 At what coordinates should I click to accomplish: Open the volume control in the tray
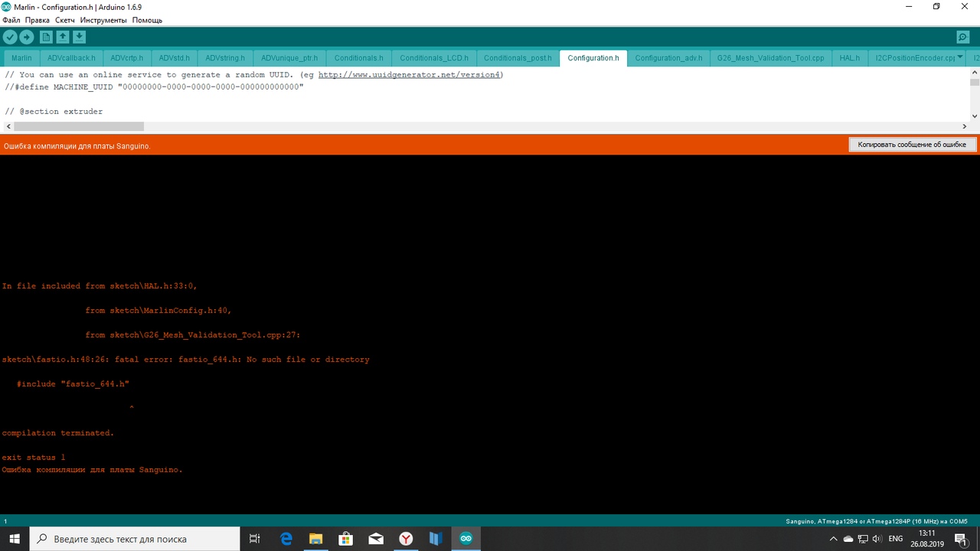(877, 539)
